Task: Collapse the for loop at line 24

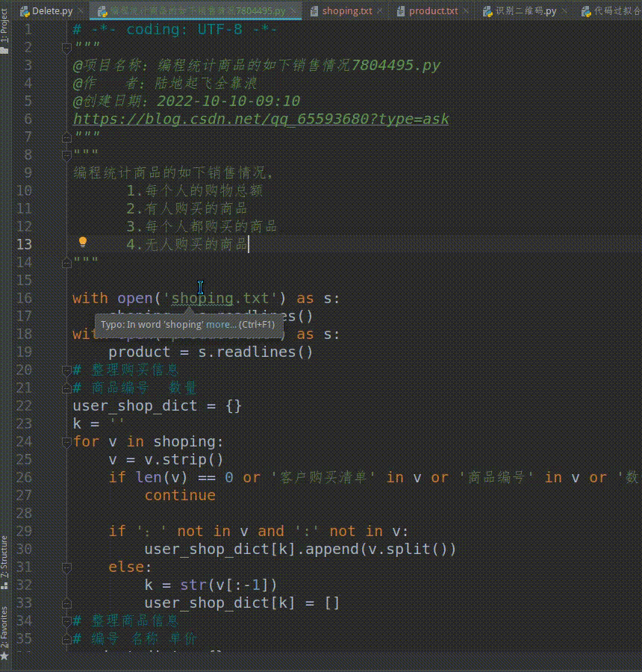Action: 66,442
